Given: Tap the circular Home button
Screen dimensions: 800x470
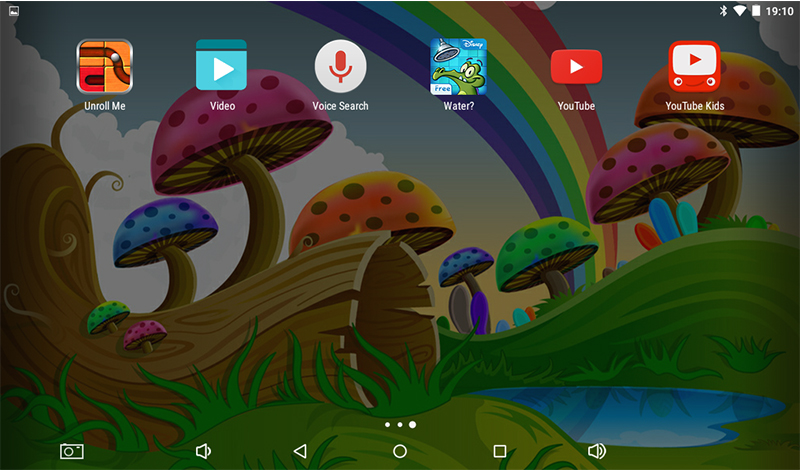Looking at the screenshot, I should tap(400, 451).
